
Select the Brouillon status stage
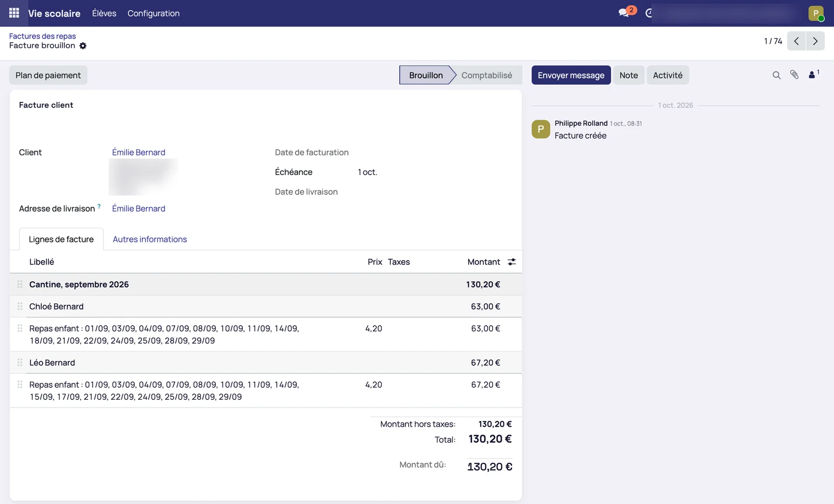[426, 75]
